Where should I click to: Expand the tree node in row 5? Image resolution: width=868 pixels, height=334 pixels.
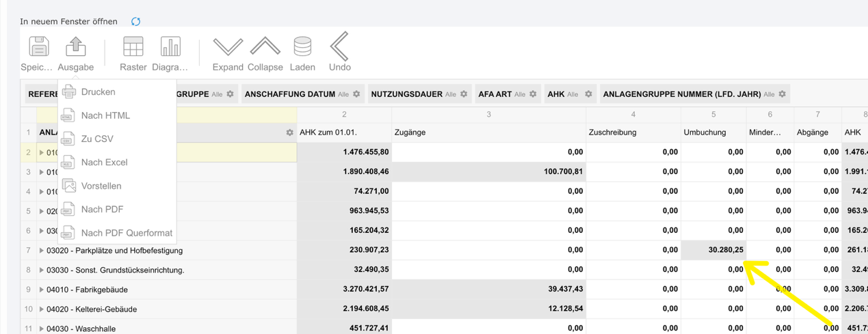(42, 211)
